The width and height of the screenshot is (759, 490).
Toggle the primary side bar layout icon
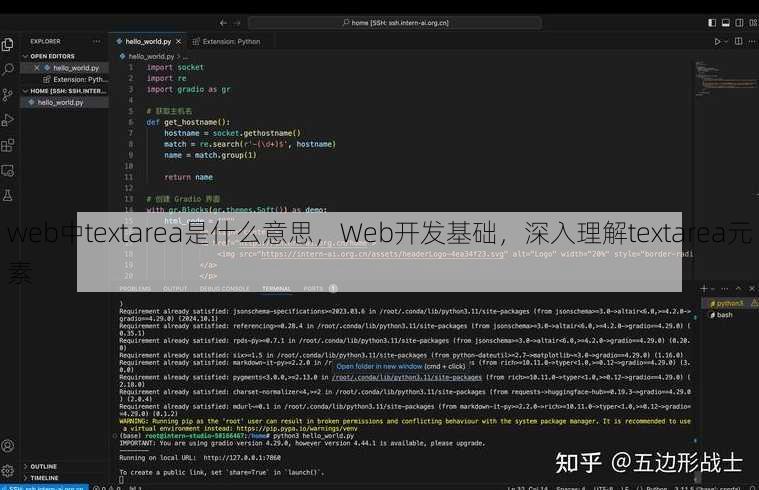tap(712, 23)
